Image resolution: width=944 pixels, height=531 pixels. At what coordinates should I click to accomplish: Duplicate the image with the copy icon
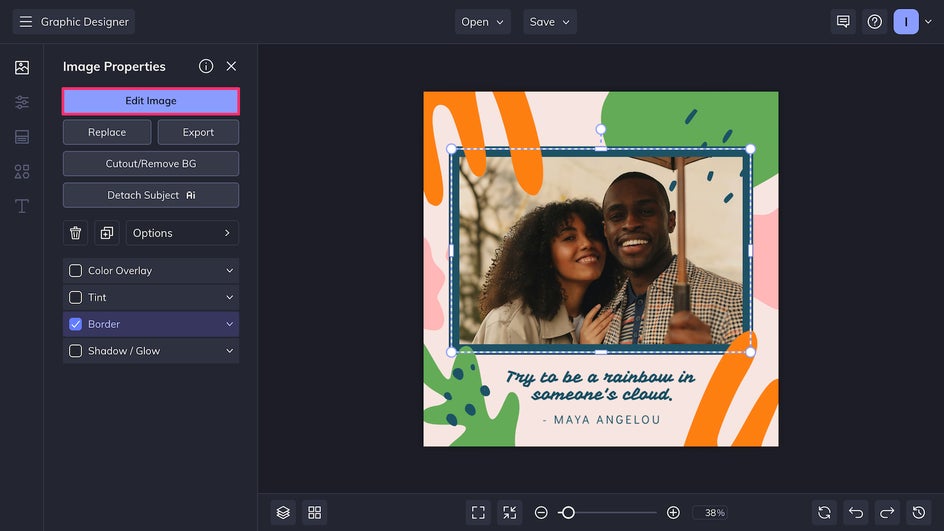point(107,233)
